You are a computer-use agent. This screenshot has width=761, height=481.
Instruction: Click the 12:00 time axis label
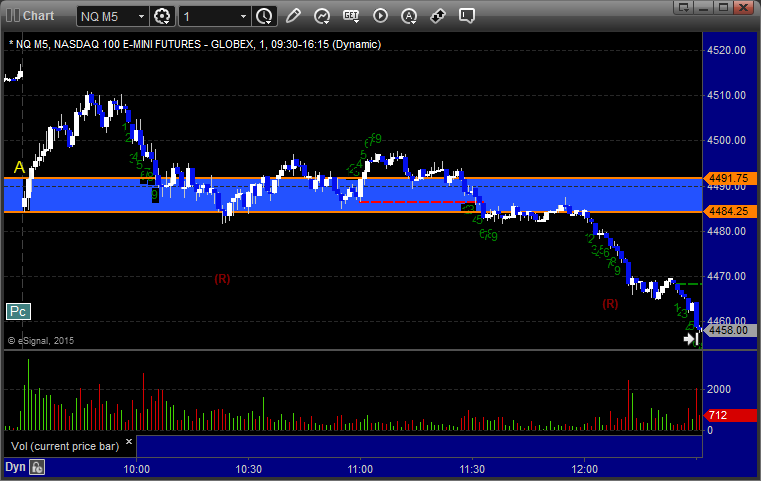pos(584,469)
